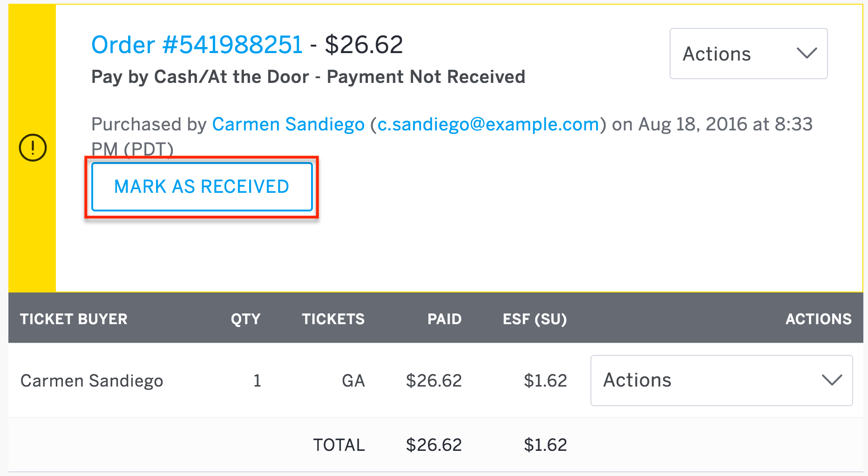
Task: Click the Paid column header
Action: coord(445,319)
